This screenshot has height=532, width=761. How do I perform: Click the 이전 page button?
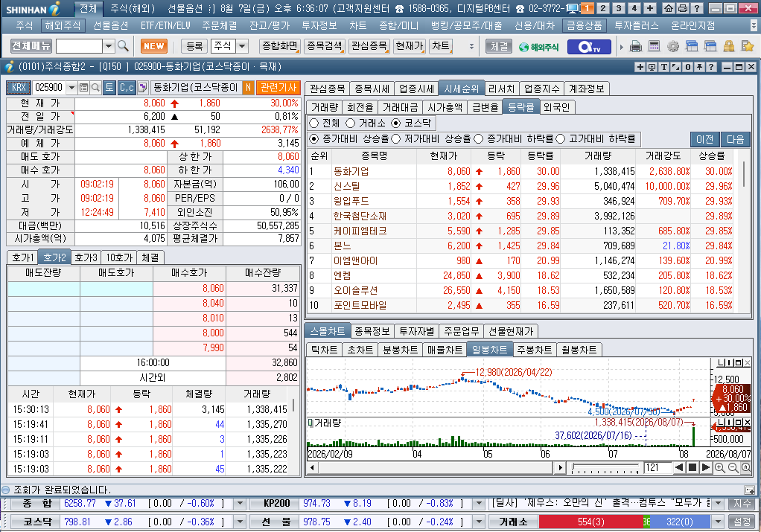(704, 140)
